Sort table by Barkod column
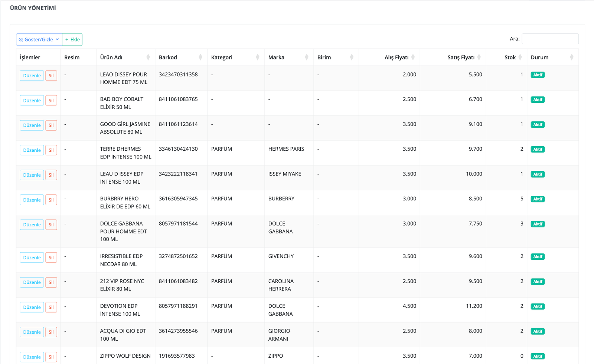The image size is (594, 364). (181, 57)
